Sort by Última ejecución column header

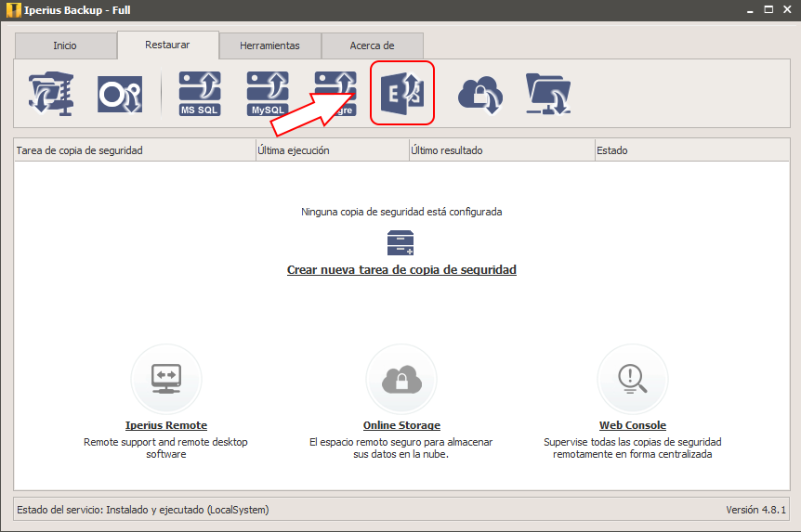click(333, 150)
